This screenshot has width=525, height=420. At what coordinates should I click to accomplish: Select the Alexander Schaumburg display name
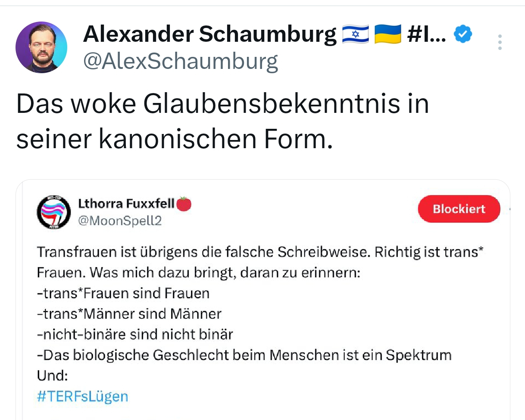click(x=209, y=34)
